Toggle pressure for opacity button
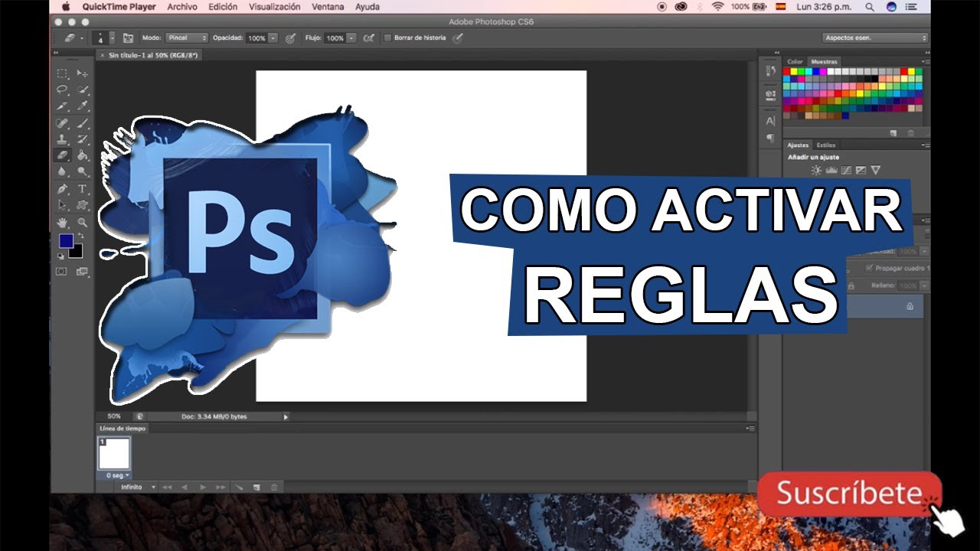Screen dimensions: 980x551 (x=290, y=37)
